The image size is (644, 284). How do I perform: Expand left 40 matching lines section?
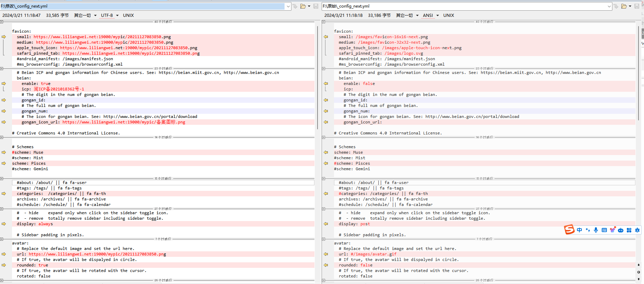pyautogui.click(x=2, y=22)
